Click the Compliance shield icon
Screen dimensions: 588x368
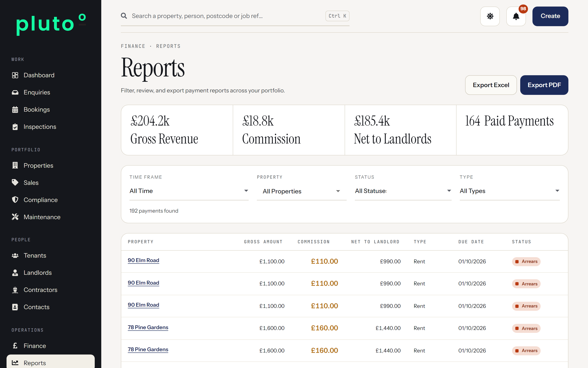coord(15,200)
